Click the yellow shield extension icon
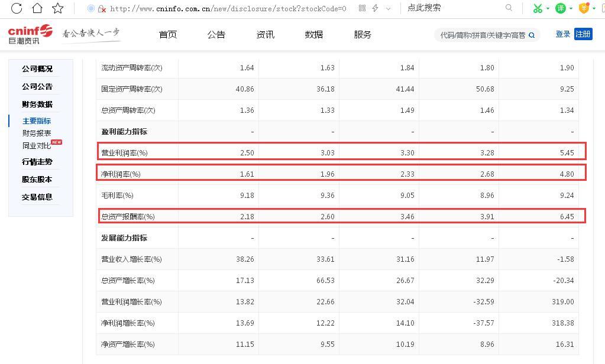605x364 pixels. click(x=584, y=8)
